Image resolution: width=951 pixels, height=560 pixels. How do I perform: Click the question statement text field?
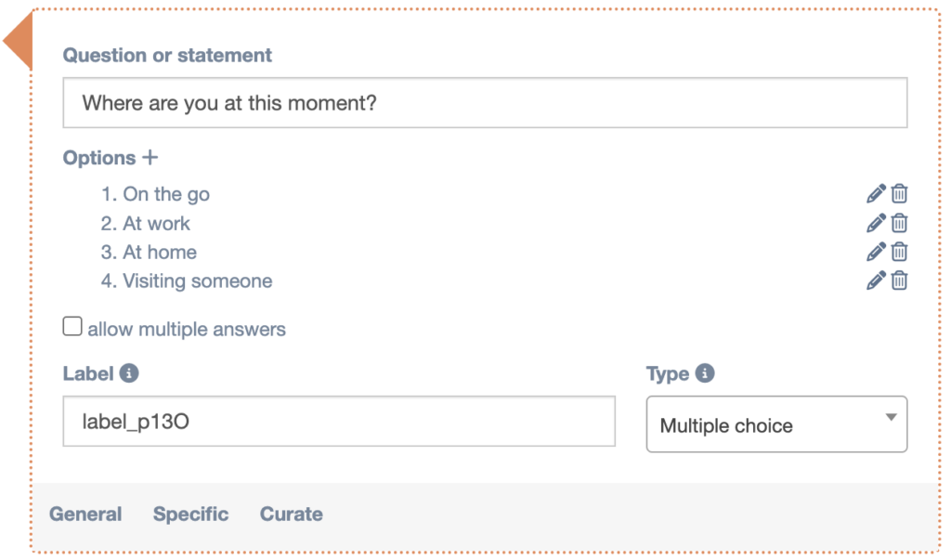pos(485,102)
